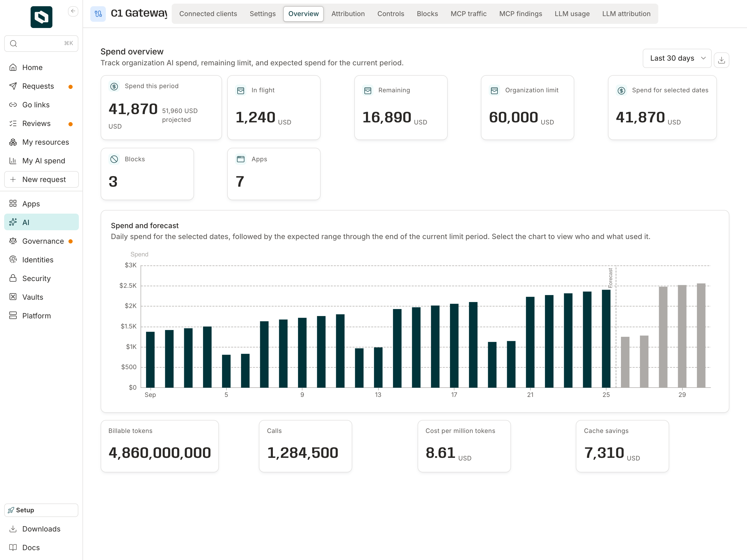The image size is (747, 560).
Task: Click the Organization limit card icon
Action: [x=494, y=90]
